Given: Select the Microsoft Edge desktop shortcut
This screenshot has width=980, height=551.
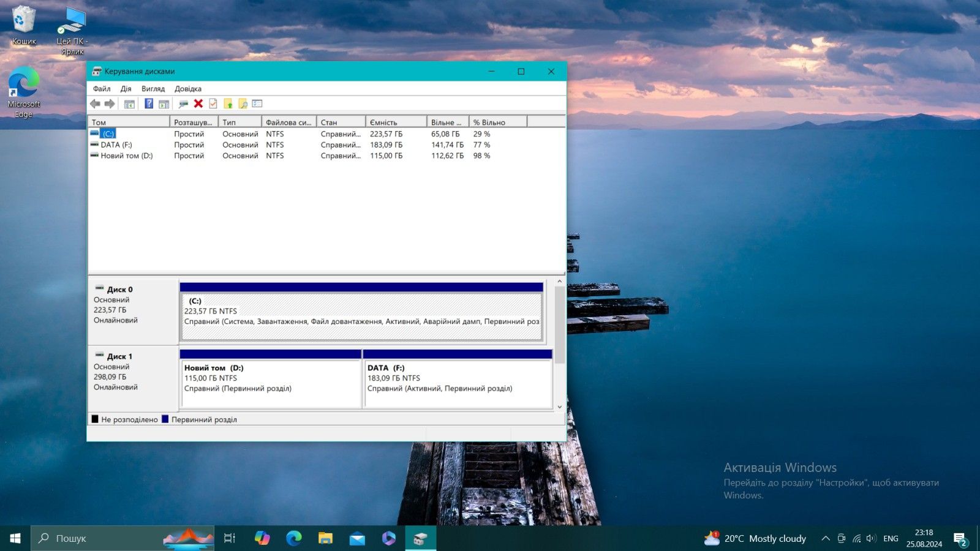Looking at the screenshot, I should (x=24, y=92).
